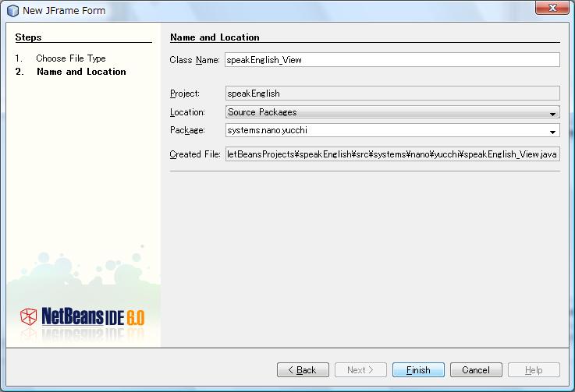The height and width of the screenshot is (392, 575).
Task: Click the Created File label
Action: pyautogui.click(x=195, y=154)
